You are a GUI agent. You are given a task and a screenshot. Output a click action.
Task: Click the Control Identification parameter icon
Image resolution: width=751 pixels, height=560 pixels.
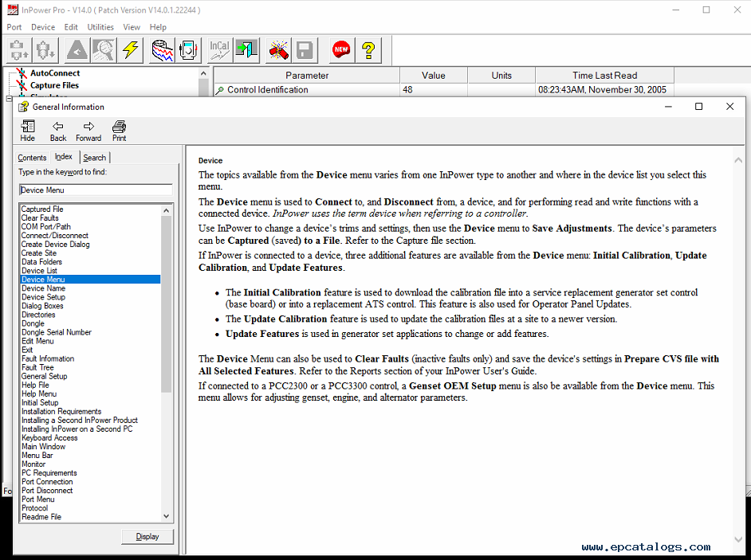[219, 90]
